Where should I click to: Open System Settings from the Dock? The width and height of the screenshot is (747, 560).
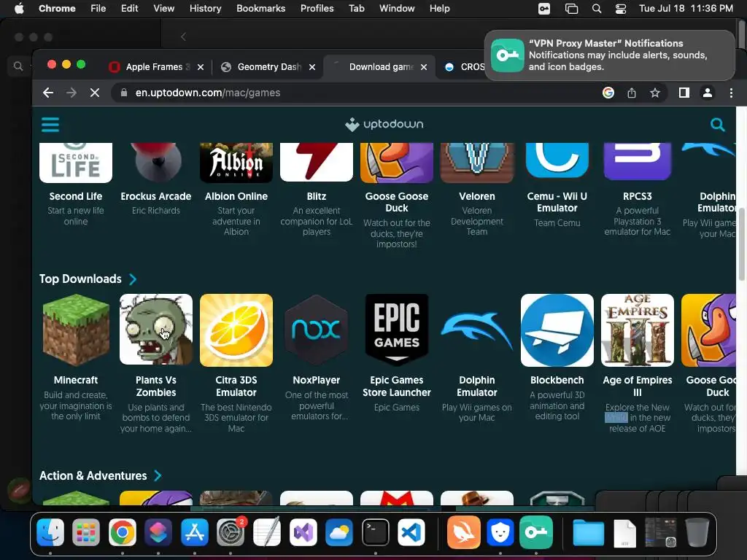(x=231, y=532)
